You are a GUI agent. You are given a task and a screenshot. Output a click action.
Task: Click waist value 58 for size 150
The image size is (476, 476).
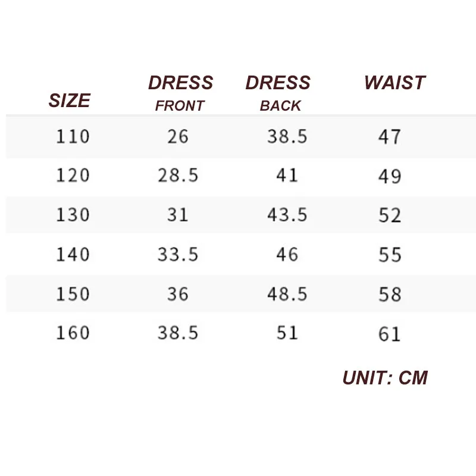click(x=390, y=295)
